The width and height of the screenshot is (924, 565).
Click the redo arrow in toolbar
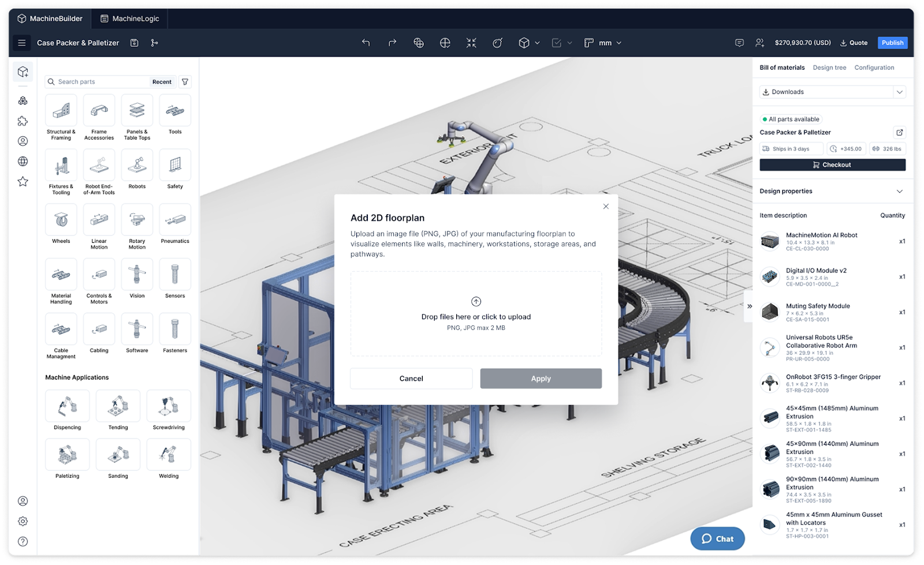click(392, 43)
